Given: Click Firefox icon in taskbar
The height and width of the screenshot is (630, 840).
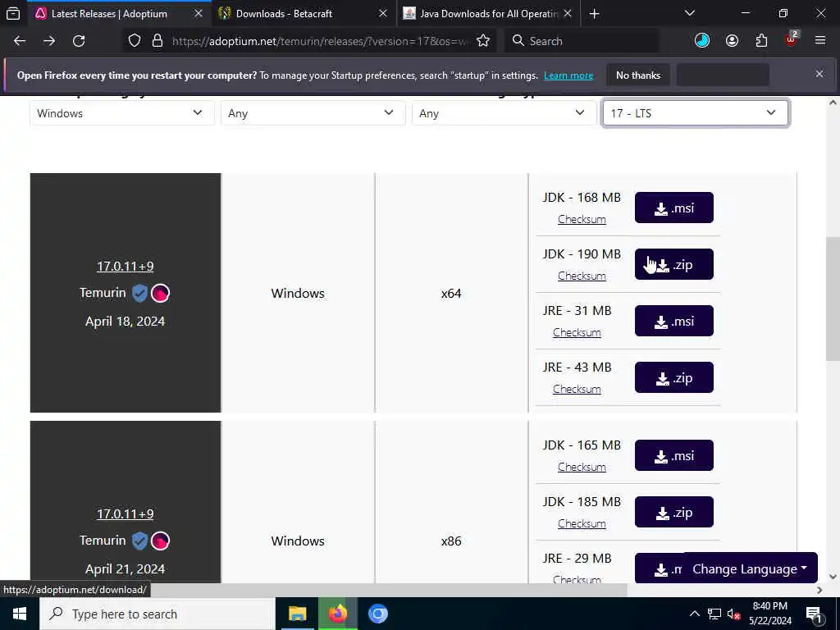Looking at the screenshot, I should point(337,614).
